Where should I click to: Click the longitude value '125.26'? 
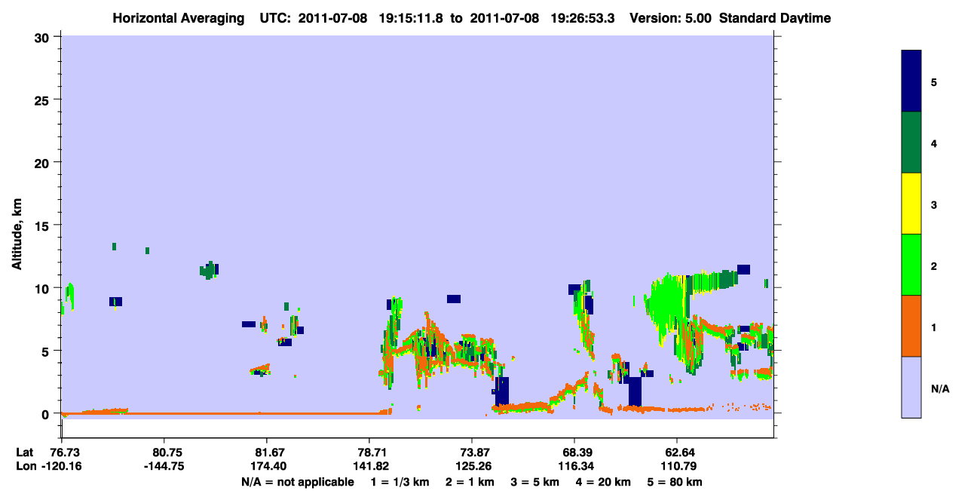pos(472,466)
